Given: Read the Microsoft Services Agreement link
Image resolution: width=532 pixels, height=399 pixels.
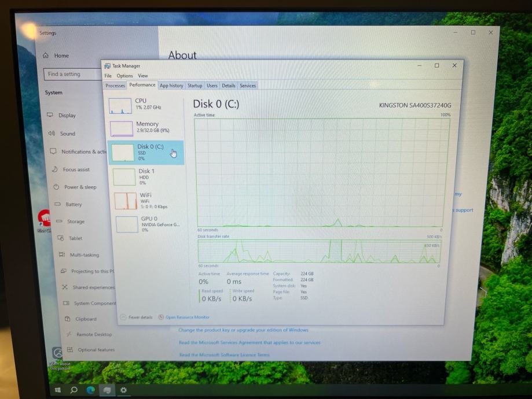Looking at the screenshot, I should 250,343.
